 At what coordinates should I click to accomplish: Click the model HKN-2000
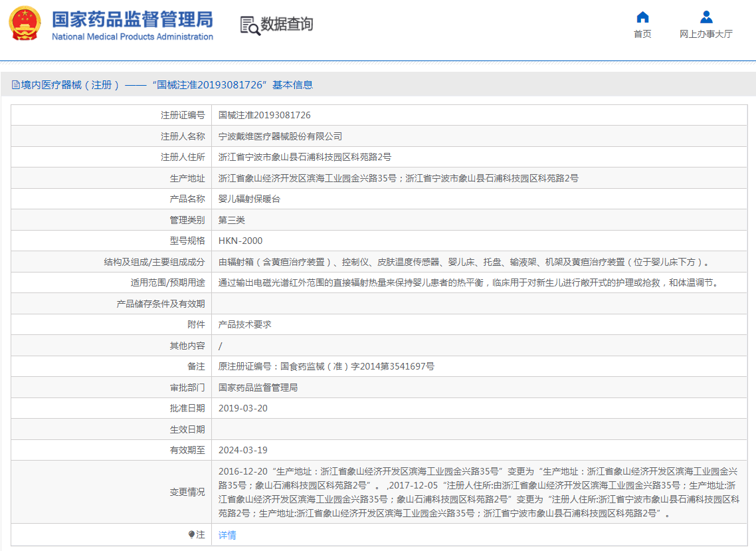[x=240, y=241]
